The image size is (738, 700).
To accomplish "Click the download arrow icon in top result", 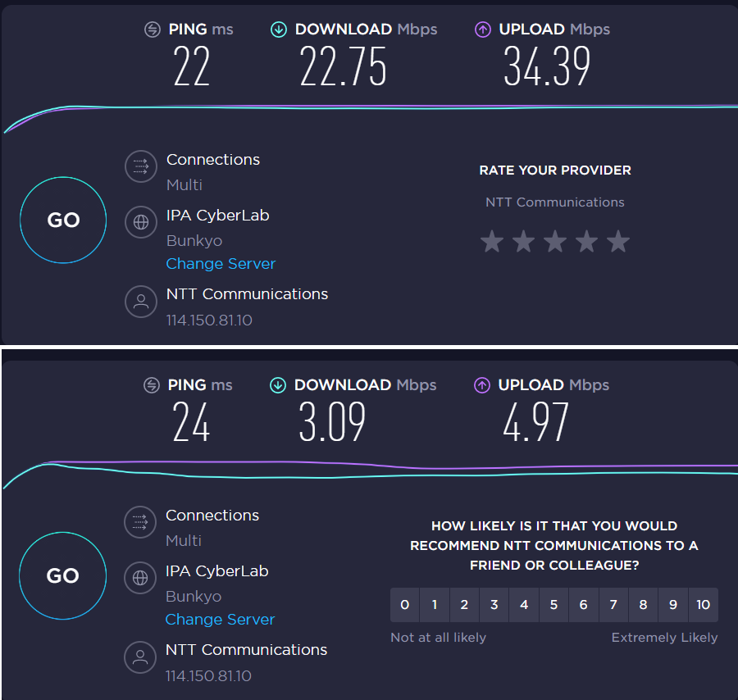I will coord(279,30).
